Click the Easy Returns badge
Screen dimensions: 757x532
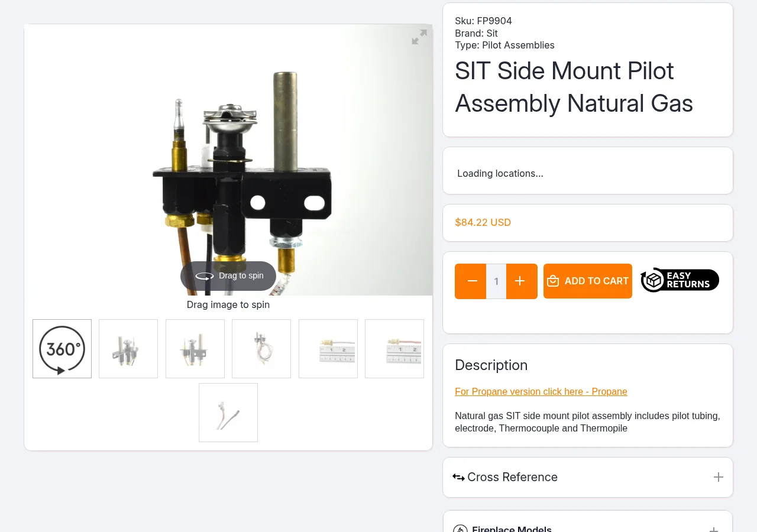click(x=680, y=280)
